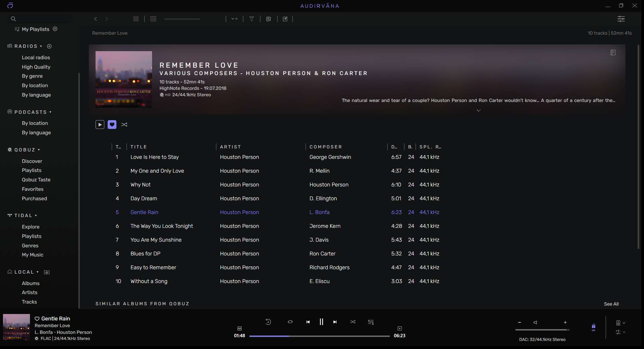Open Local Artists
The image size is (644, 349).
pos(30,292)
